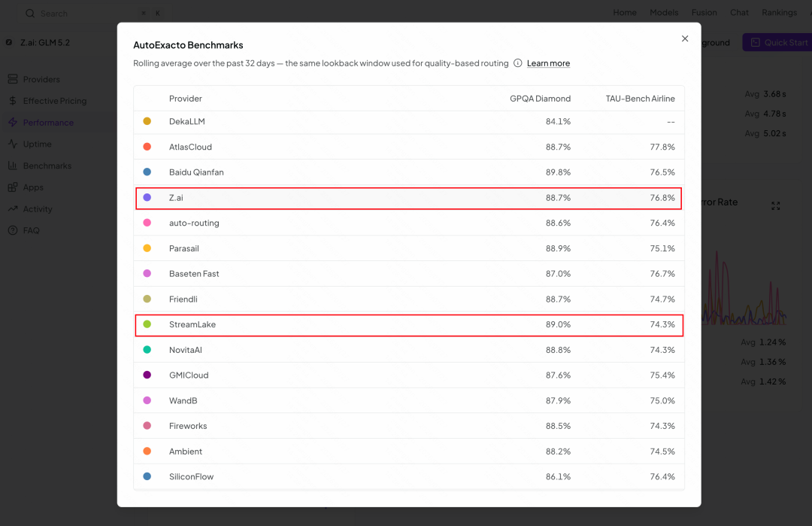Select the auto-routing provider name

194,223
